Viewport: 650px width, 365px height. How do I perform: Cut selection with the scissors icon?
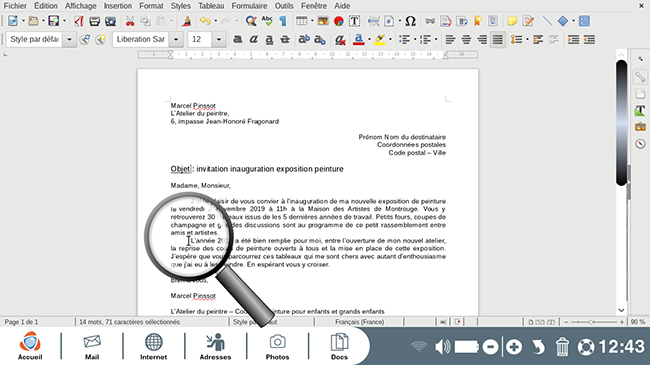pos(130,21)
